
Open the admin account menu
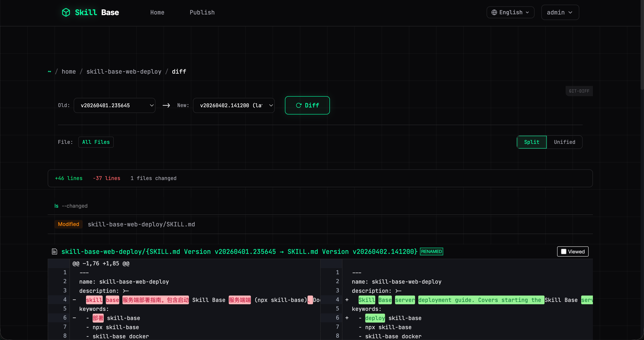[560, 12]
